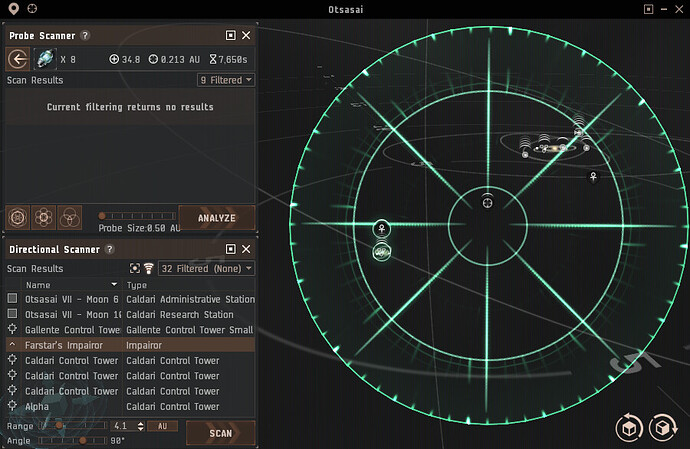Select the Gallente Control Tower Small row

130,330
